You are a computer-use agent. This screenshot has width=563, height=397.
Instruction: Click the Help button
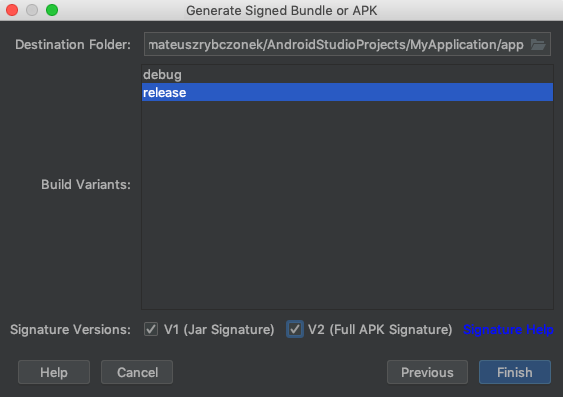54,372
